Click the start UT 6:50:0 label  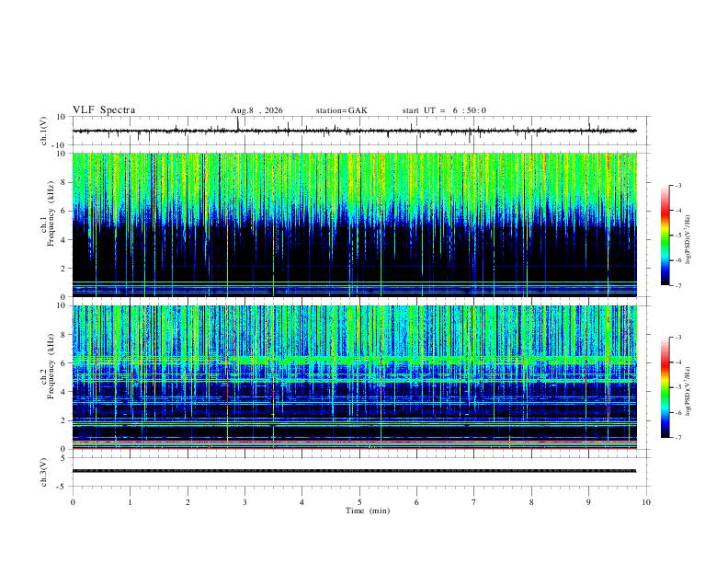point(444,110)
